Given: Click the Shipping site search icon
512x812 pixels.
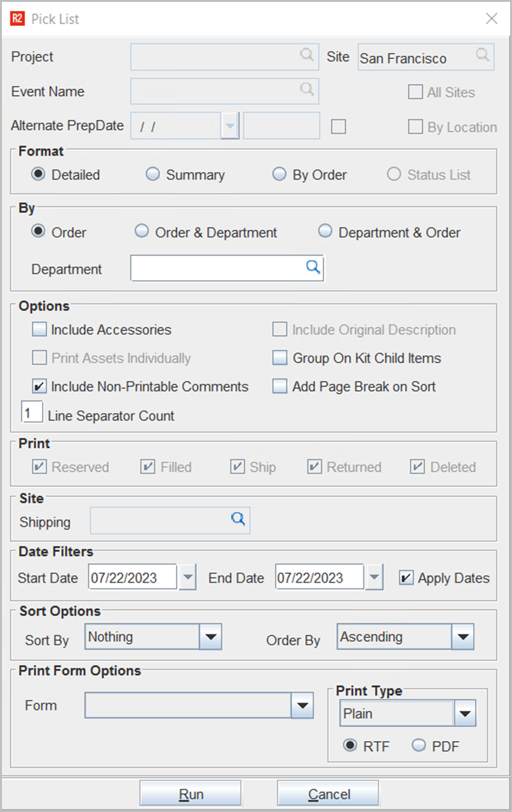Looking at the screenshot, I should (238, 520).
